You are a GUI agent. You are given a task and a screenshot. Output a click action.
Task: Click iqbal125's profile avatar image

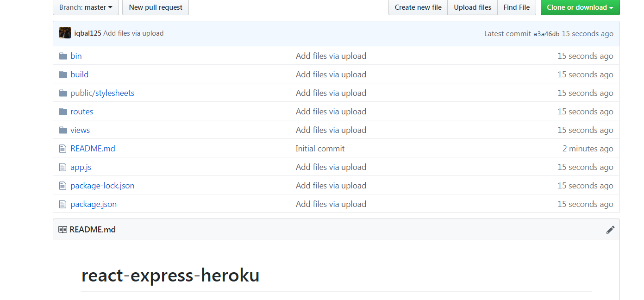click(65, 32)
